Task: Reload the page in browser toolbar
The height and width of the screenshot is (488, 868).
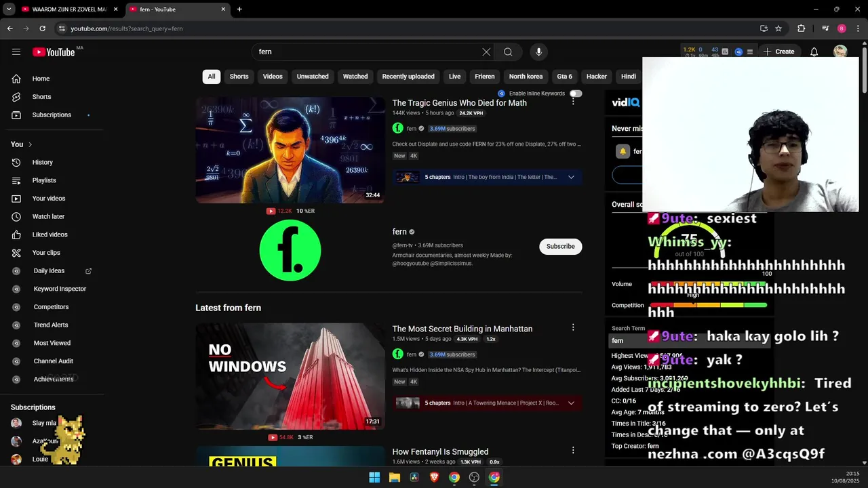Action: 42,28
